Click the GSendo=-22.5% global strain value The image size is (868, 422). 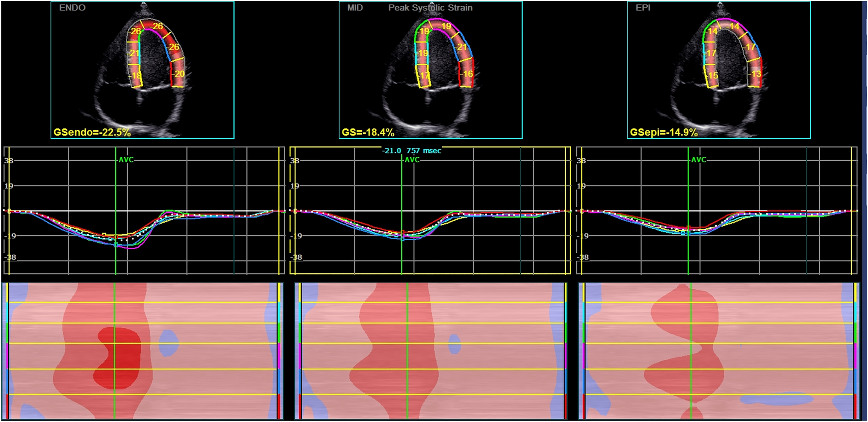[92, 132]
